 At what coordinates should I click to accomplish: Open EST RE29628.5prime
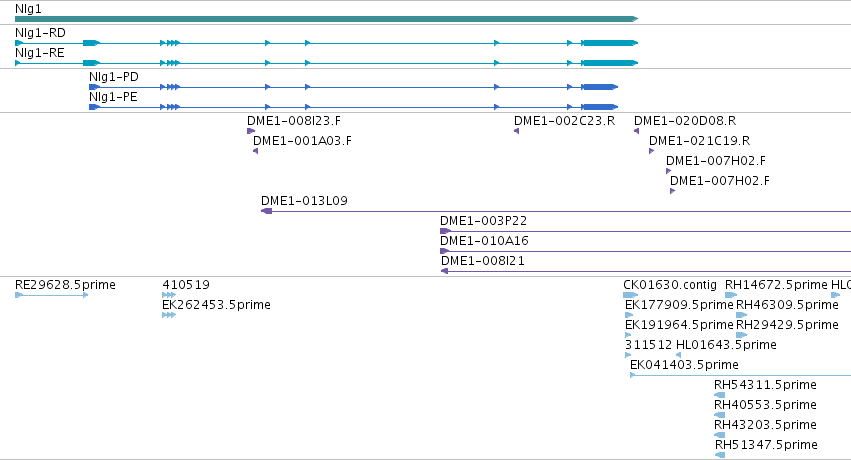pyautogui.click(x=65, y=284)
